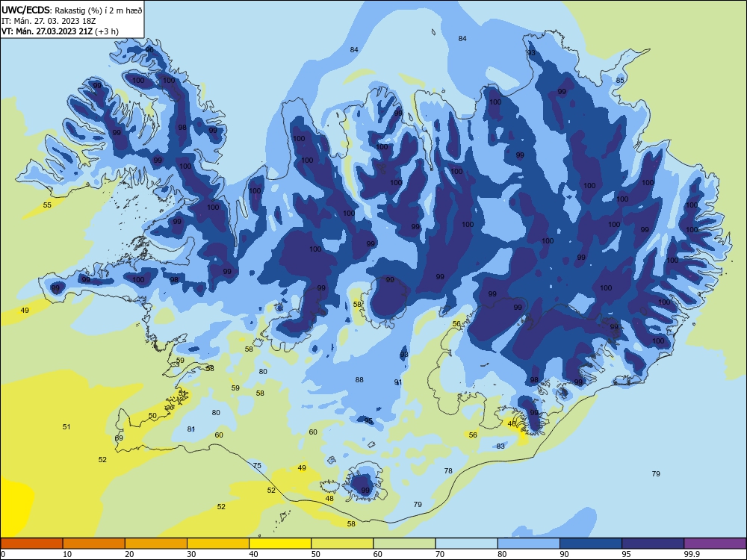The height and width of the screenshot is (560, 747).
Task: Pick the light green 60–70 legend swatch
Action: click(x=404, y=544)
